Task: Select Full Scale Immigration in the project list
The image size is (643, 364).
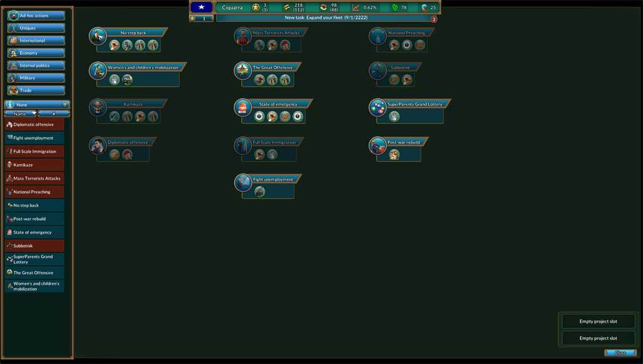Action: (35, 151)
